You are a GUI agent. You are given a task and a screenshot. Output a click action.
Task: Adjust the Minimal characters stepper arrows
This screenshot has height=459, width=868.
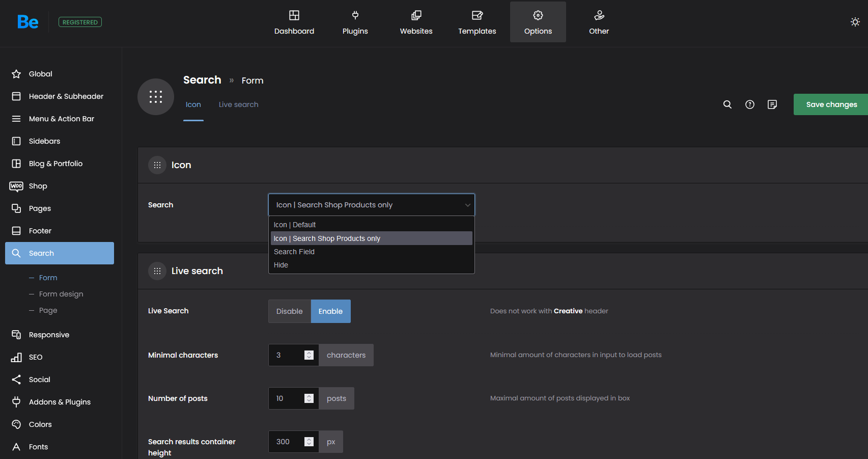click(x=309, y=355)
